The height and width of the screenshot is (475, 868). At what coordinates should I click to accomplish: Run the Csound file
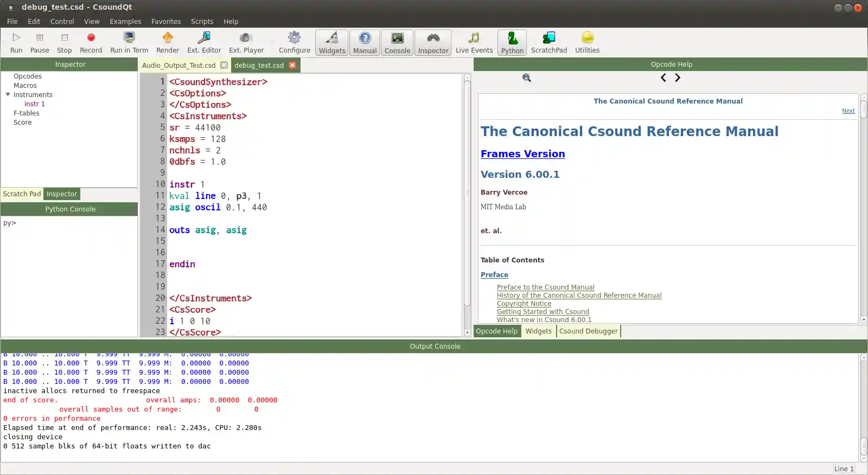tap(16, 43)
